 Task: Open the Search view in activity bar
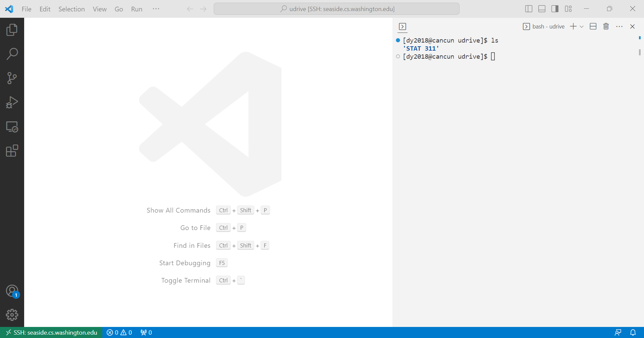point(12,54)
